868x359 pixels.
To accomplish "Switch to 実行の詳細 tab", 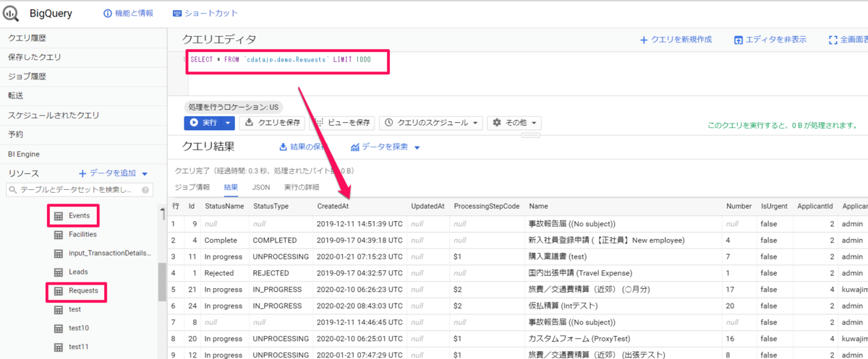I will click(302, 187).
